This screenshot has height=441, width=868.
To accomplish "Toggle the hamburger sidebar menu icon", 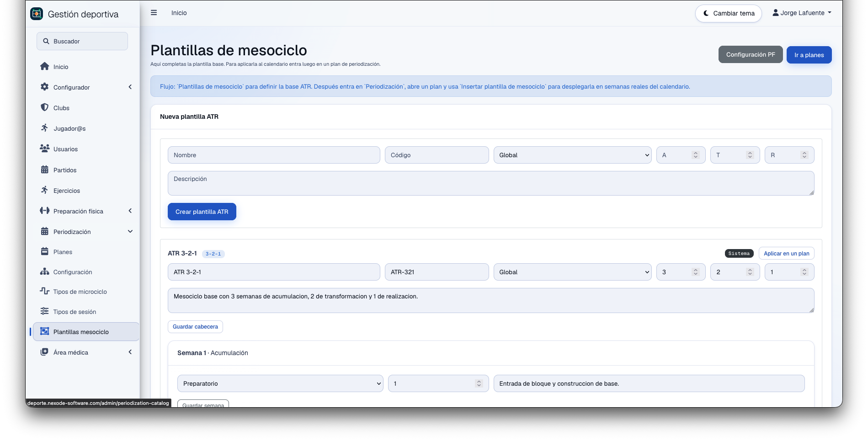I will [154, 13].
